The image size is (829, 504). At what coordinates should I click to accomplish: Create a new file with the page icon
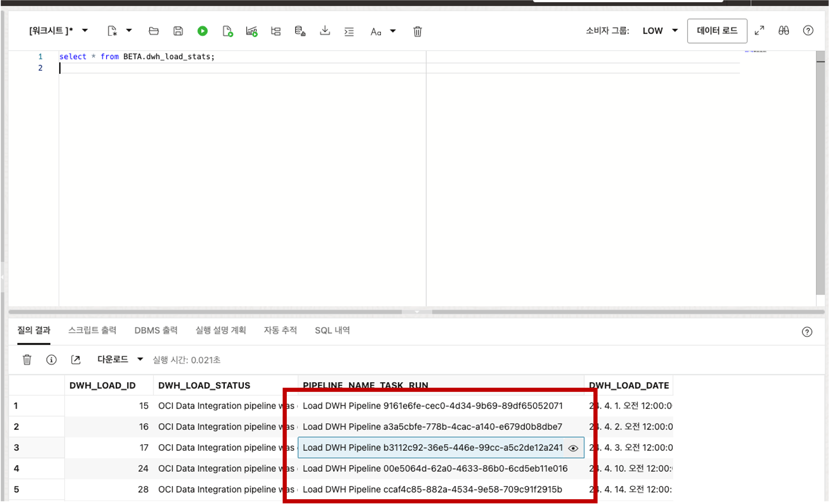(x=112, y=31)
